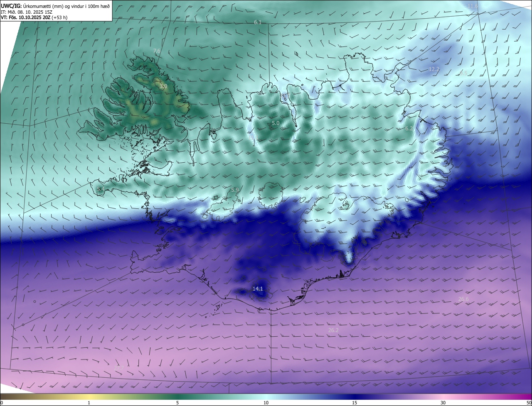
Task: Click the 6.2 value label
Action: pyautogui.click(x=409, y=129)
